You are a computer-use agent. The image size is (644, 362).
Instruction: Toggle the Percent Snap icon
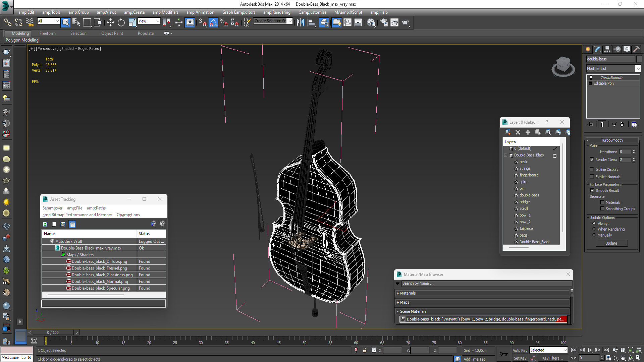224,22
